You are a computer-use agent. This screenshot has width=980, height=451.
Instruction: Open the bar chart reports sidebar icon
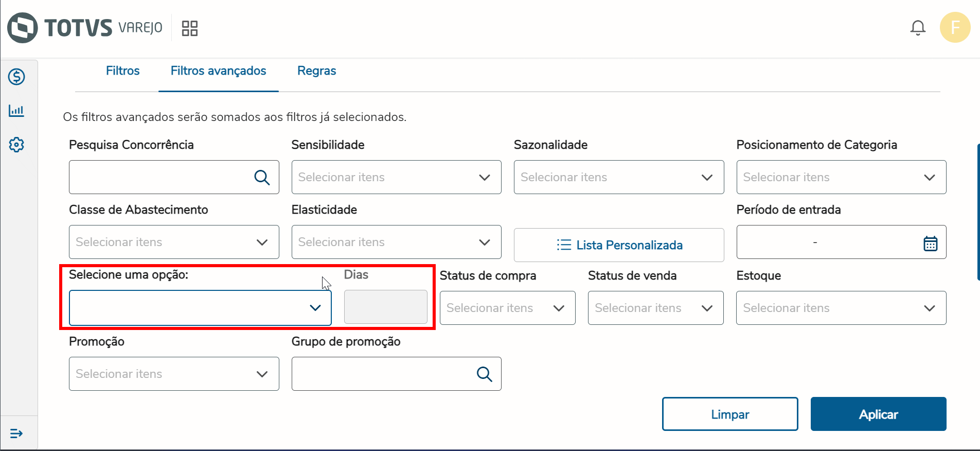click(x=16, y=111)
